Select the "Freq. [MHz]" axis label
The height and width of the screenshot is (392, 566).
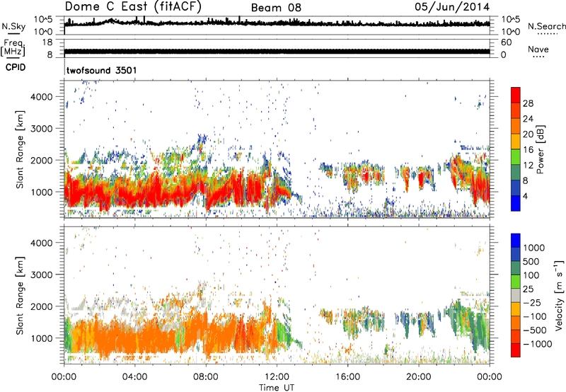(x=13, y=47)
